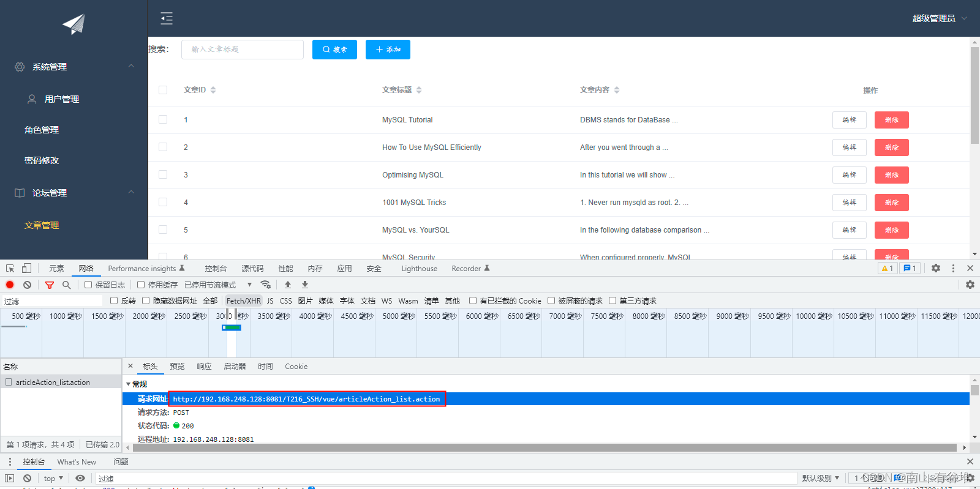980x489 pixels.
Task: Click the blue 搜索 button
Action: (x=334, y=50)
